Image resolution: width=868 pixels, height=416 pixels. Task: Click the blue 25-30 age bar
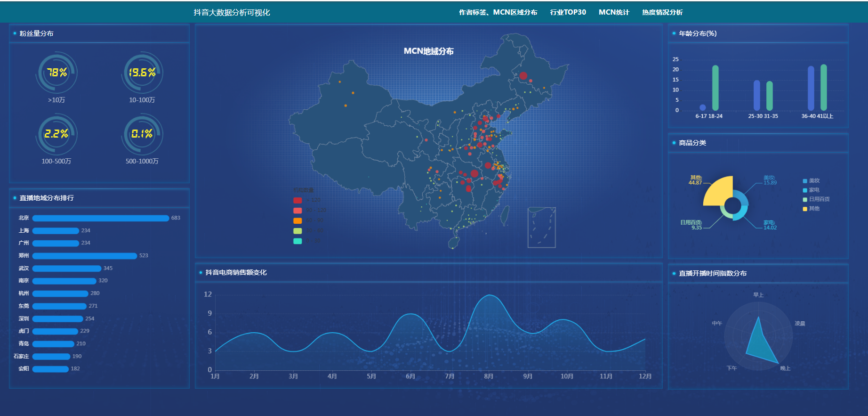click(x=756, y=96)
